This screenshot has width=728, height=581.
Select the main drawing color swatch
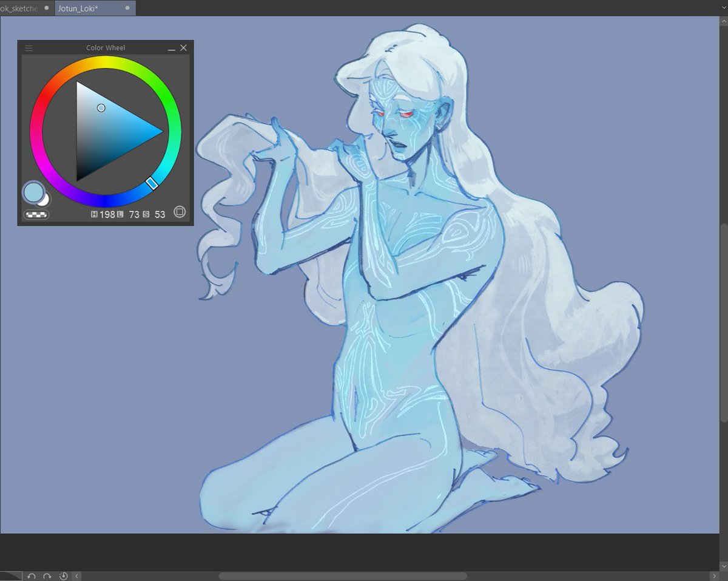[x=33, y=192]
